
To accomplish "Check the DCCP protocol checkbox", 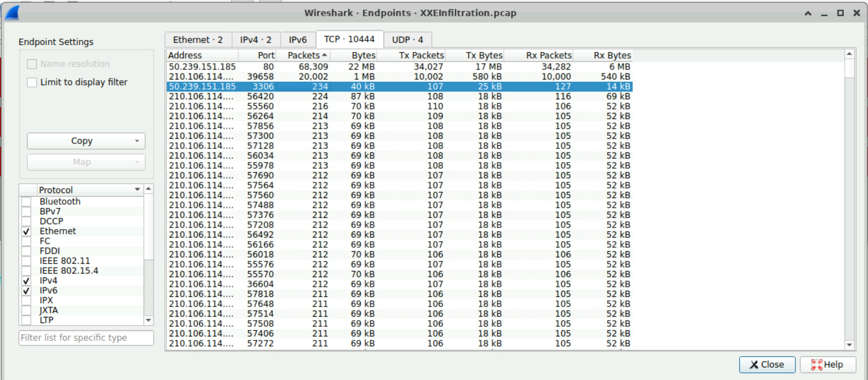I will click(27, 221).
